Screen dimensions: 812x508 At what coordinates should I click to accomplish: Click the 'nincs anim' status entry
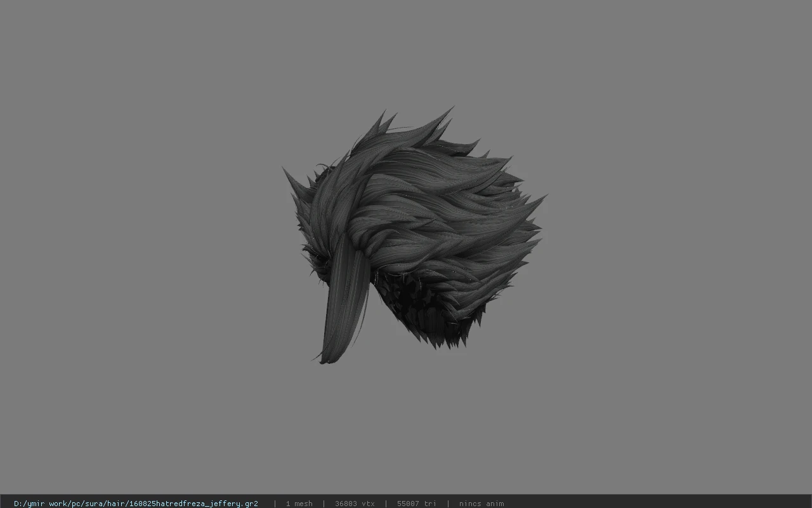(x=481, y=504)
